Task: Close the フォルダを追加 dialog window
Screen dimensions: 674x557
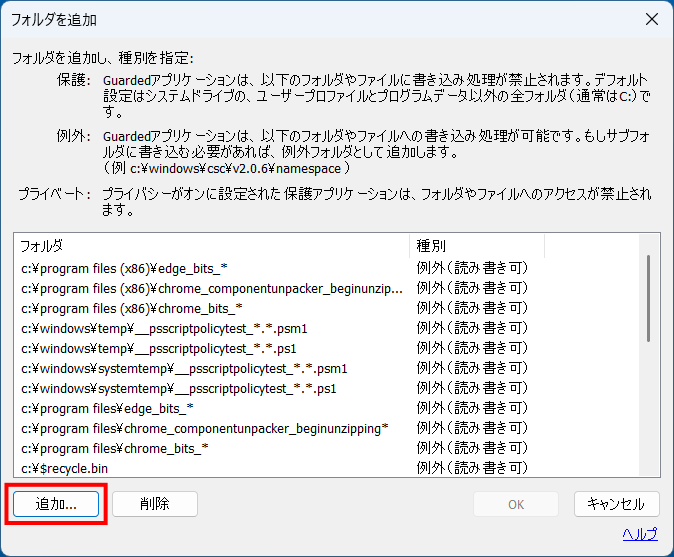Action: (x=651, y=19)
